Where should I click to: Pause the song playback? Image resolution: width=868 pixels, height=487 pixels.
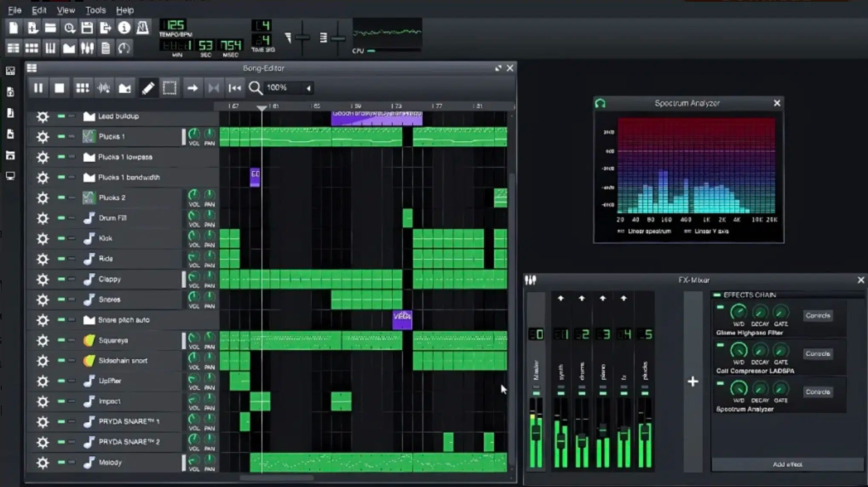click(38, 88)
